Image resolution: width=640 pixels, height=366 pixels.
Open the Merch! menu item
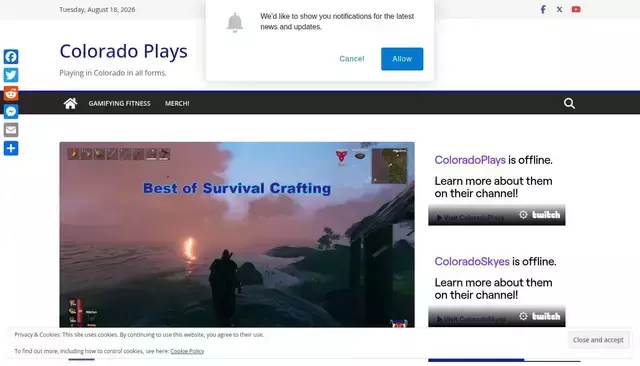coord(177,104)
